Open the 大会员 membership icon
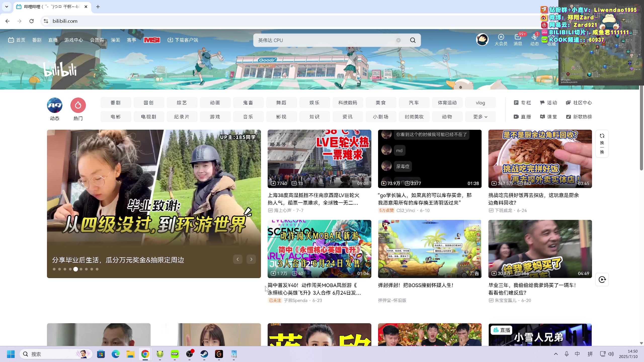Screen dimensions: 644x362 click(501, 40)
